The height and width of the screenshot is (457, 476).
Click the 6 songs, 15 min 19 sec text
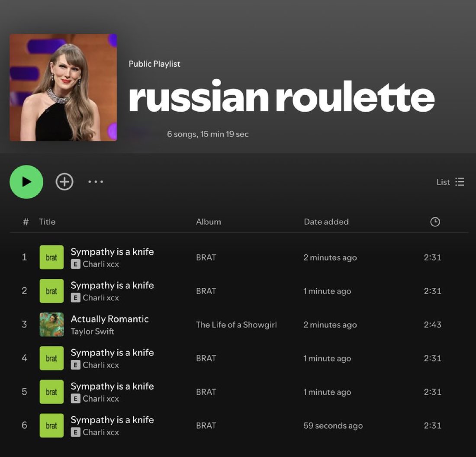pos(208,134)
